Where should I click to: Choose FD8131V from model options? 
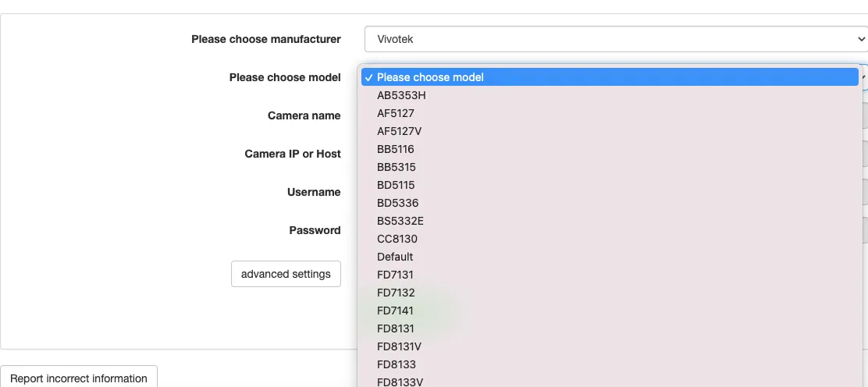[x=610, y=346]
